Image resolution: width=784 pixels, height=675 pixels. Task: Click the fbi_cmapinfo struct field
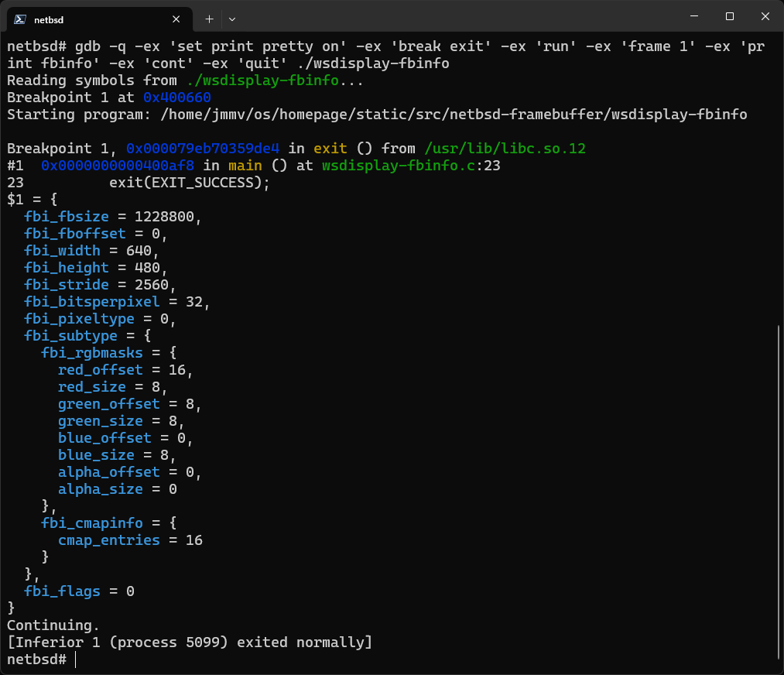coord(92,523)
